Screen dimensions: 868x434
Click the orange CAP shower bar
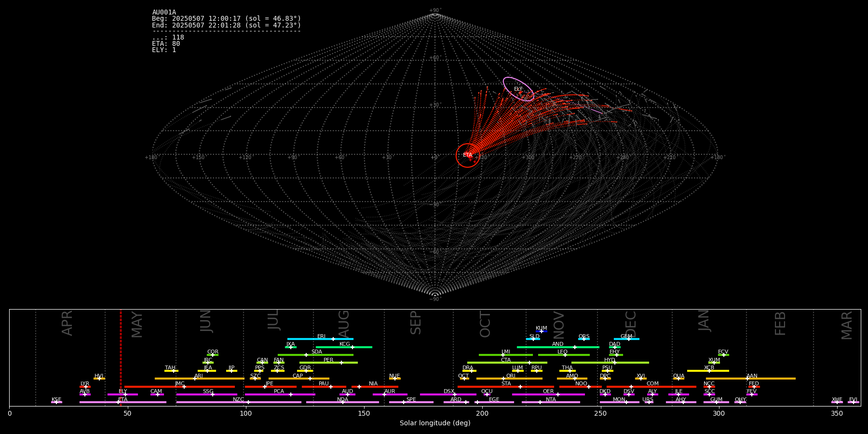pyautogui.click(x=299, y=379)
